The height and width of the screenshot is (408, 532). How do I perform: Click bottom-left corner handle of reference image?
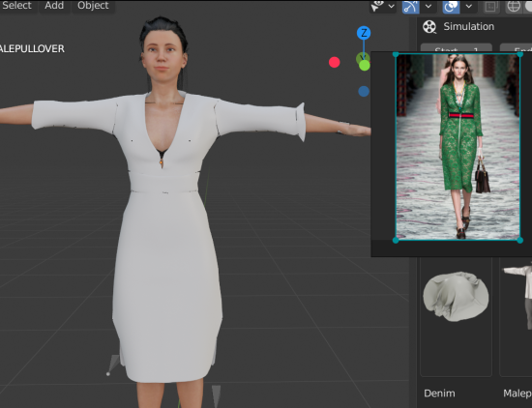[396, 240]
